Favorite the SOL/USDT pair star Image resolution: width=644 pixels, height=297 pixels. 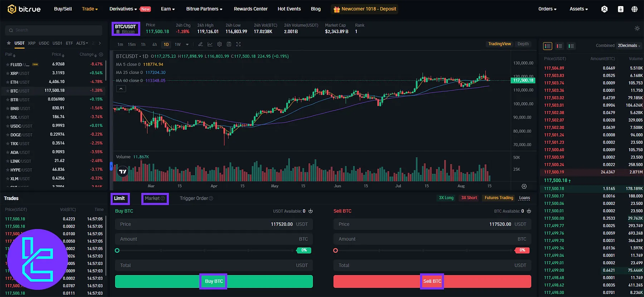8,117
